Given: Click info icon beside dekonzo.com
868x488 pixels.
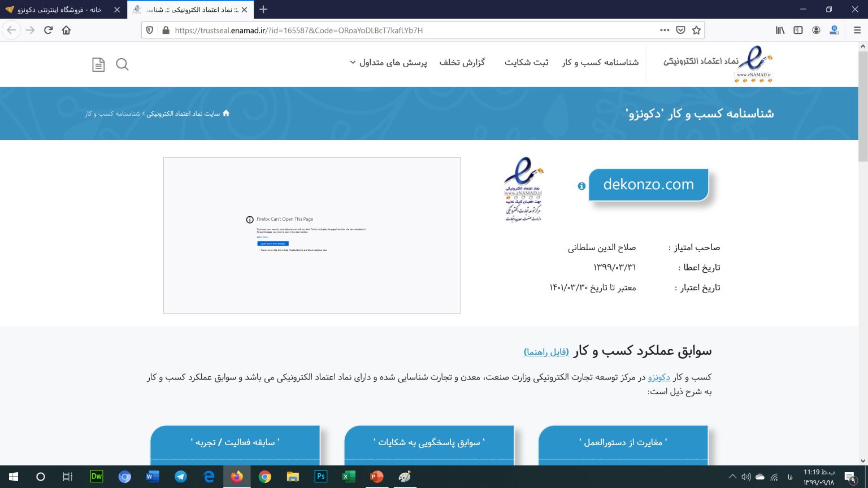Looking at the screenshot, I should 581,186.
